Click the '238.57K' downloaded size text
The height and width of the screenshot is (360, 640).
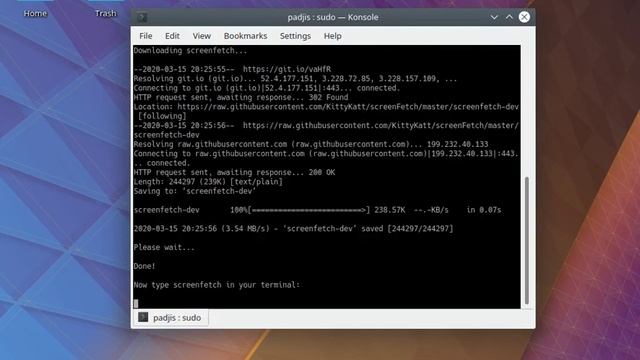tap(390, 210)
